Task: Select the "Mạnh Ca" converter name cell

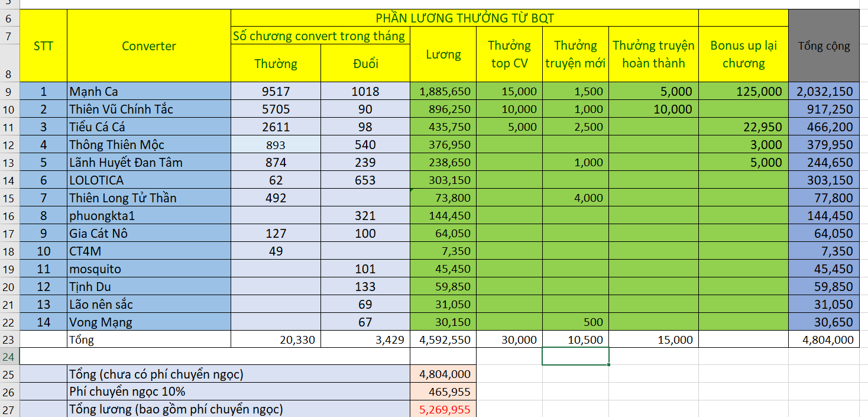Action: click(148, 91)
